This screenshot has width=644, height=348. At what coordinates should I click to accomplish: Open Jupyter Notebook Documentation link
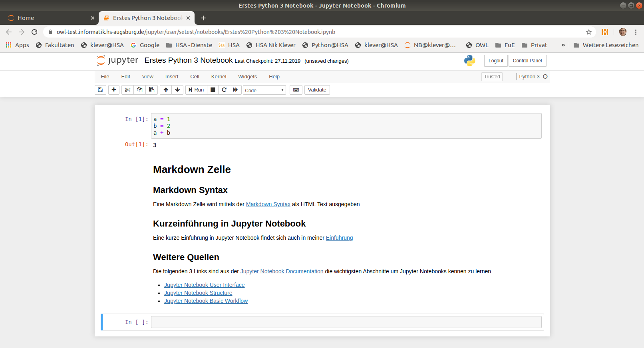282,271
